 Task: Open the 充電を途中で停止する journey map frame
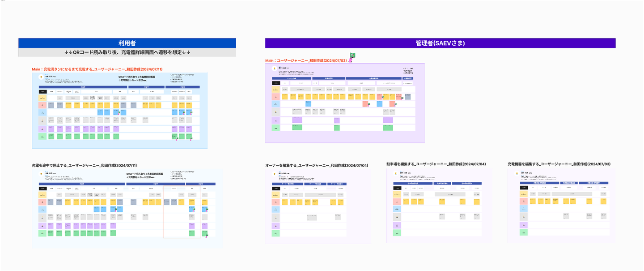pos(127,208)
